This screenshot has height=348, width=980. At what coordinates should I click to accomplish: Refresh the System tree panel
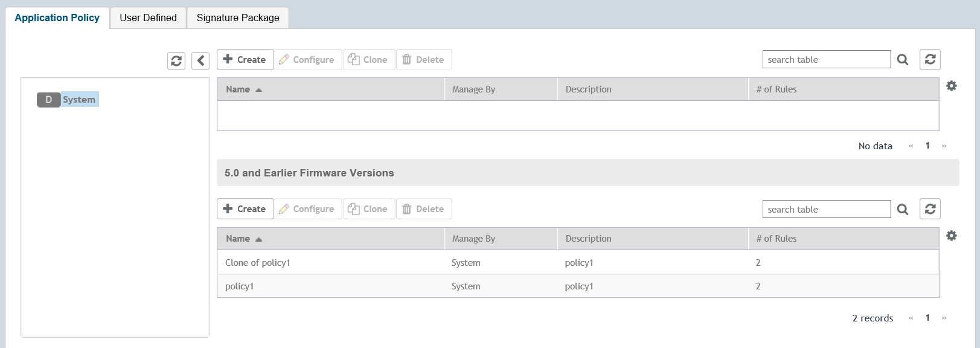(176, 60)
